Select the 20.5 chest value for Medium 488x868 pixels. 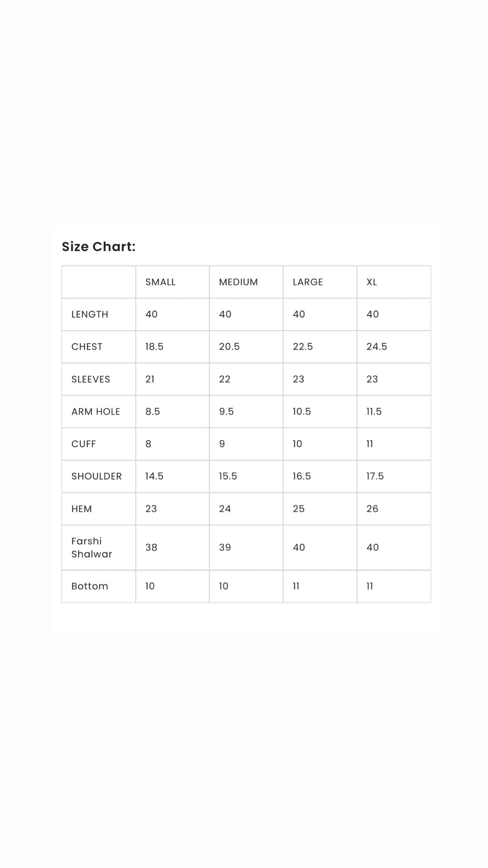tap(229, 347)
